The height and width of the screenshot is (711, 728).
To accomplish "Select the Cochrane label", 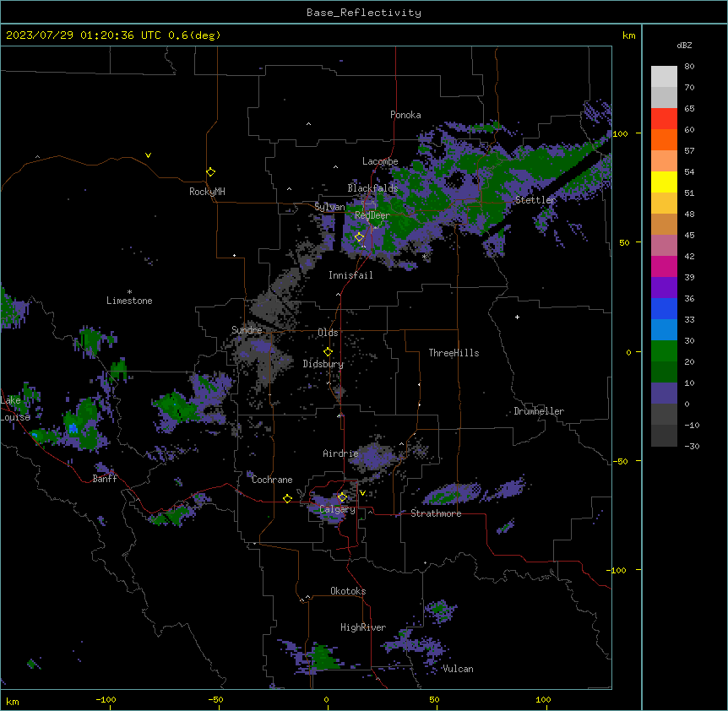I will [x=272, y=480].
